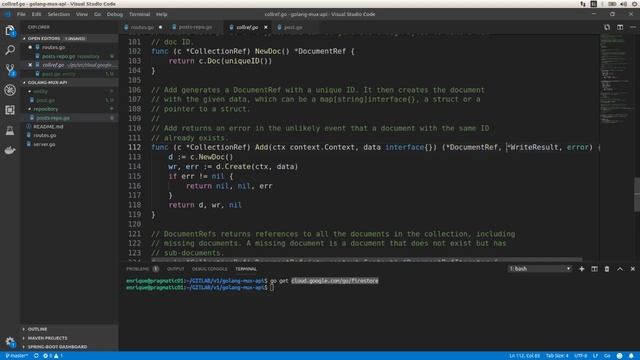Open the Explorer view in the activity bar
640x360 pixels.
[10, 31]
